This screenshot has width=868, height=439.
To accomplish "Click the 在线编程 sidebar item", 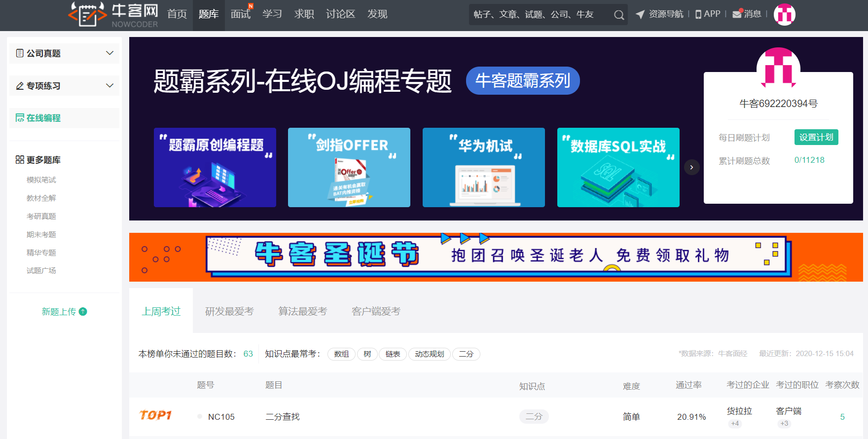I will click(x=64, y=118).
